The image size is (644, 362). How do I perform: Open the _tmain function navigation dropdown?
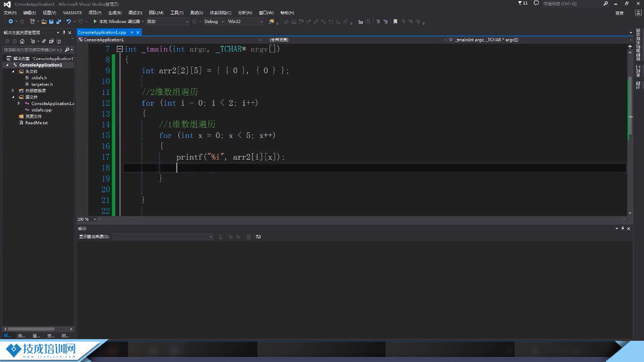540,40
